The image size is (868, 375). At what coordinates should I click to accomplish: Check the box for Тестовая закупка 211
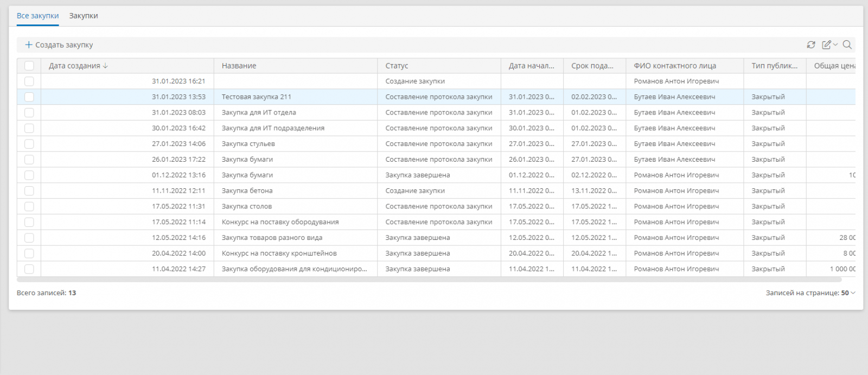[29, 97]
